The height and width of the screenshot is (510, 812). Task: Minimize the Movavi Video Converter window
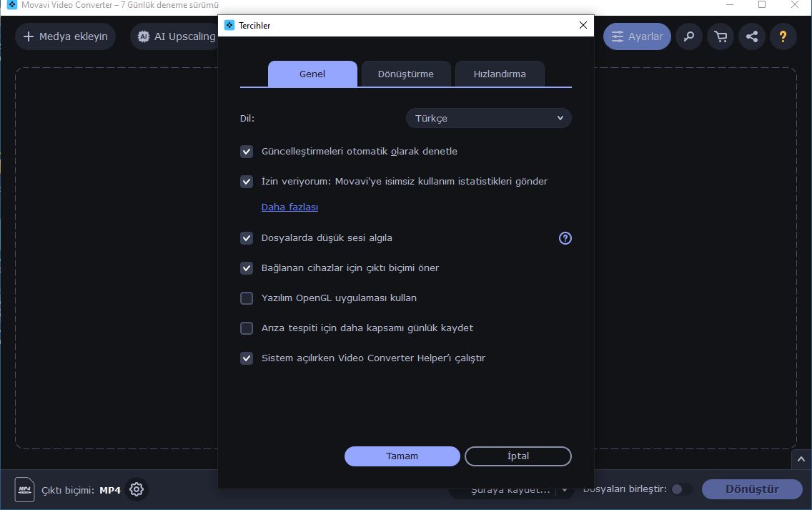coord(730,5)
